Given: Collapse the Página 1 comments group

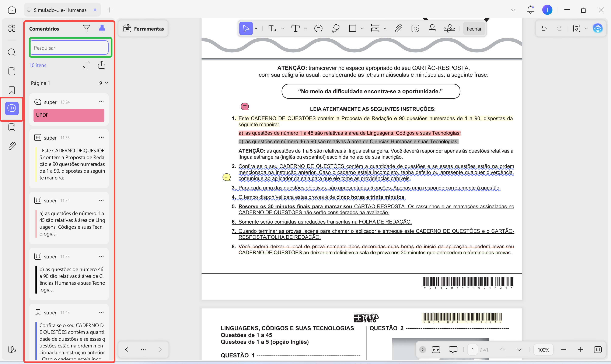Looking at the screenshot, I should [x=107, y=83].
